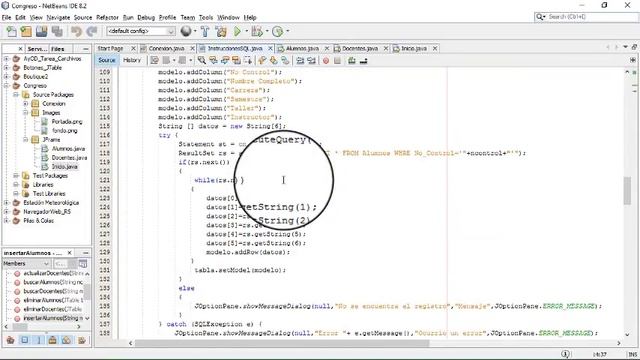The width and height of the screenshot is (640, 360).
Task: Click the Save All toolbar icon
Action: point(57,31)
